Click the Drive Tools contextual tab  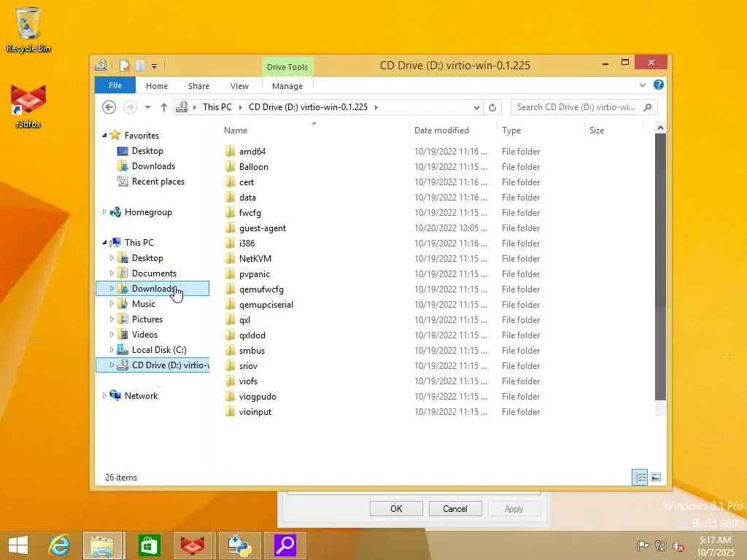coord(287,66)
